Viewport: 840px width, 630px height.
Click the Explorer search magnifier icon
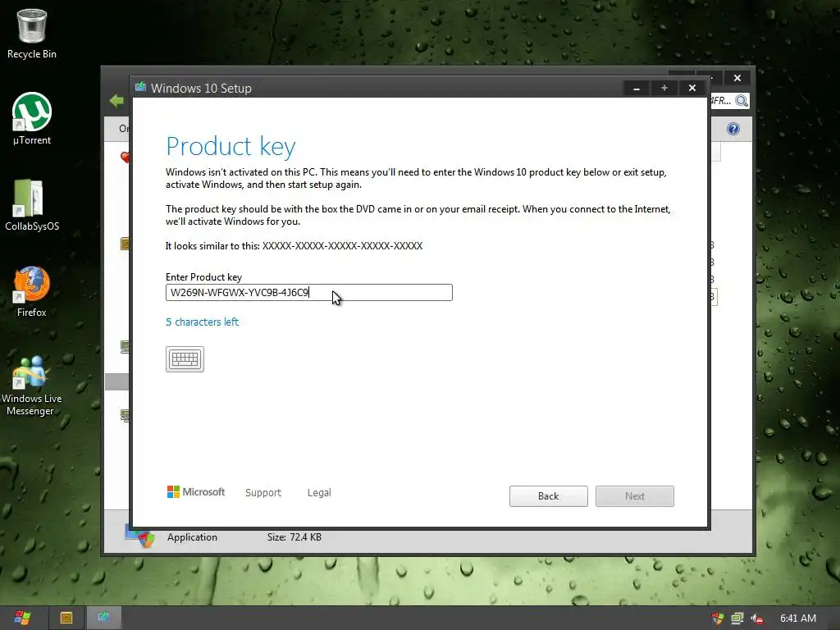[x=742, y=101]
